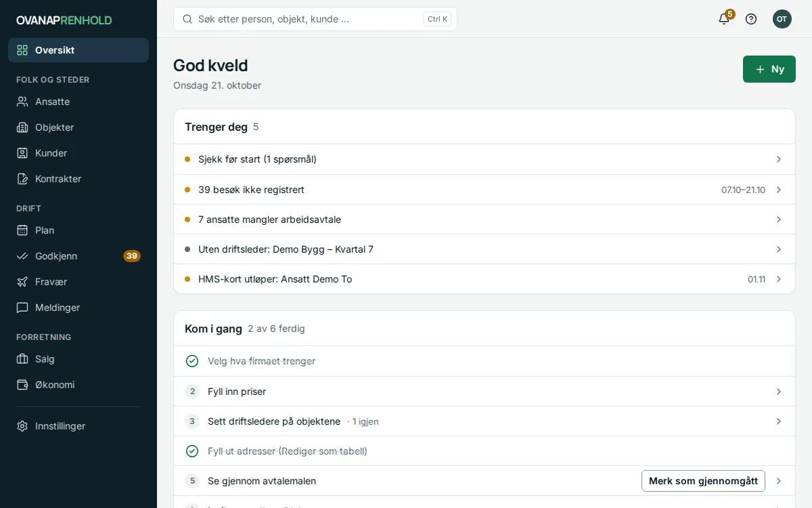812x508 pixels.
Task: Focus the 'Søk etter person, objekt, kunde' field
Action: pyautogui.click(x=315, y=19)
